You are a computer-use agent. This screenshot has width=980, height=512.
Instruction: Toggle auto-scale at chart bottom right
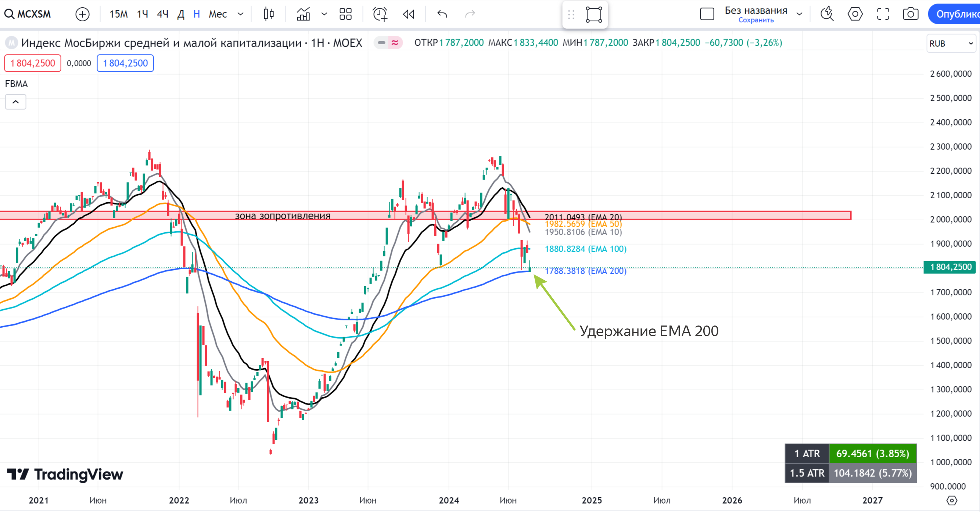(951, 500)
